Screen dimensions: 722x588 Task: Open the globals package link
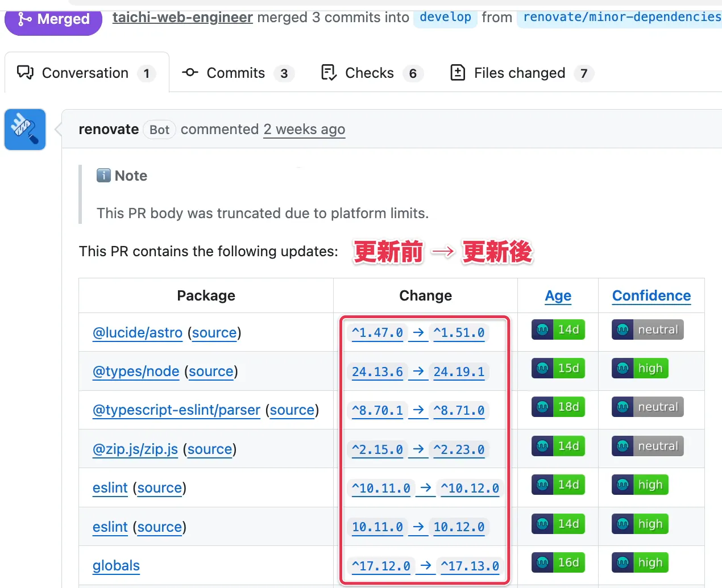[116, 565]
